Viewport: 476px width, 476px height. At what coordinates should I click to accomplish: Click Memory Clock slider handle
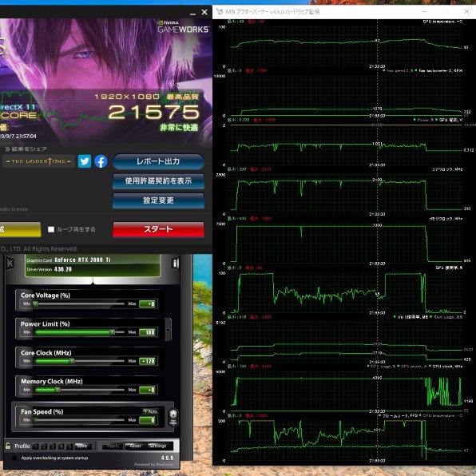point(58,390)
